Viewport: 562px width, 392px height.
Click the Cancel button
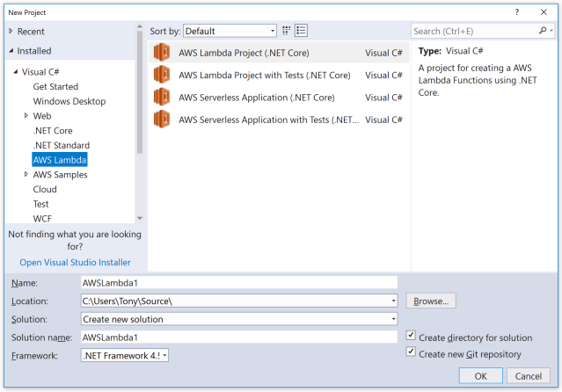(x=528, y=376)
